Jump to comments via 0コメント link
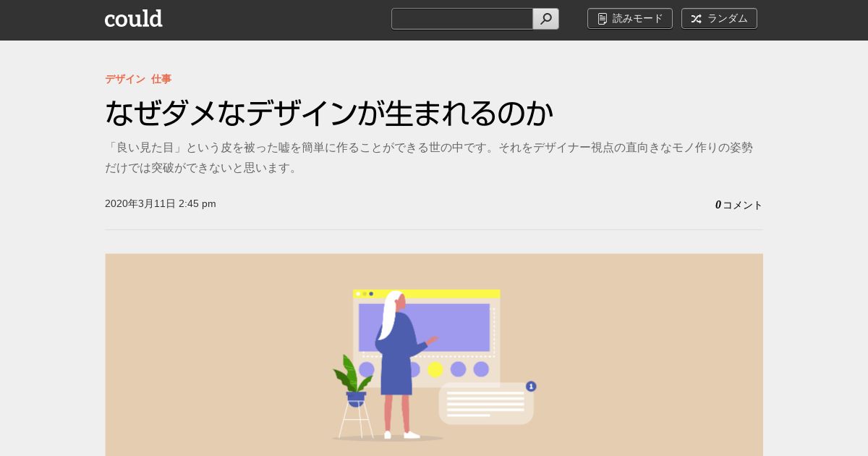Image resolution: width=868 pixels, height=456 pixels. click(x=739, y=205)
